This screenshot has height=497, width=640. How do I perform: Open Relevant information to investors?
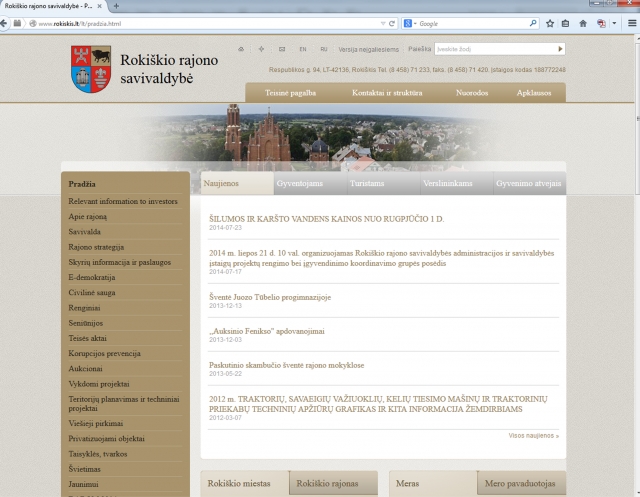pos(123,201)
